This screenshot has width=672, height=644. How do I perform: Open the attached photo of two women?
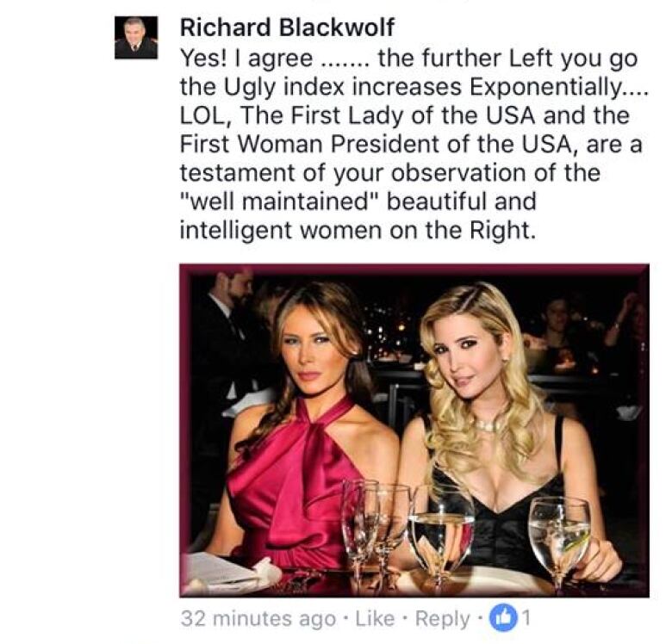[x=414, y=430]
